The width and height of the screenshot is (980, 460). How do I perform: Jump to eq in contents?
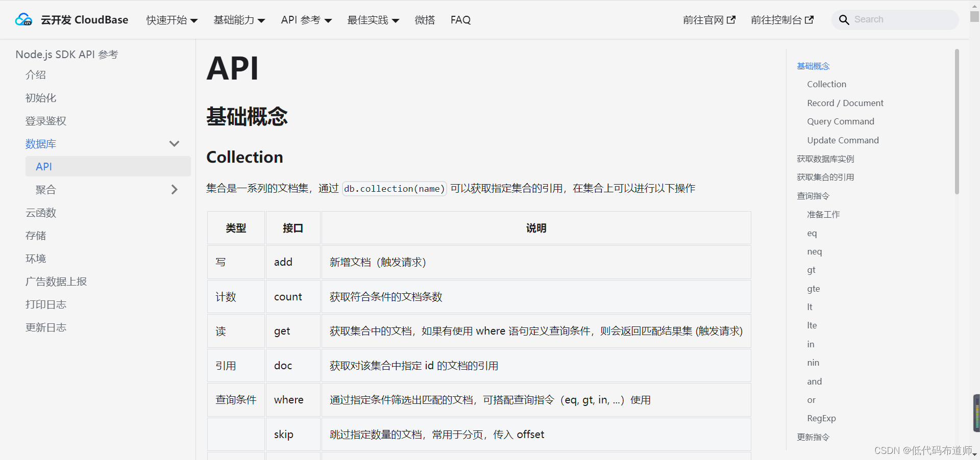[x=812, y=233]
